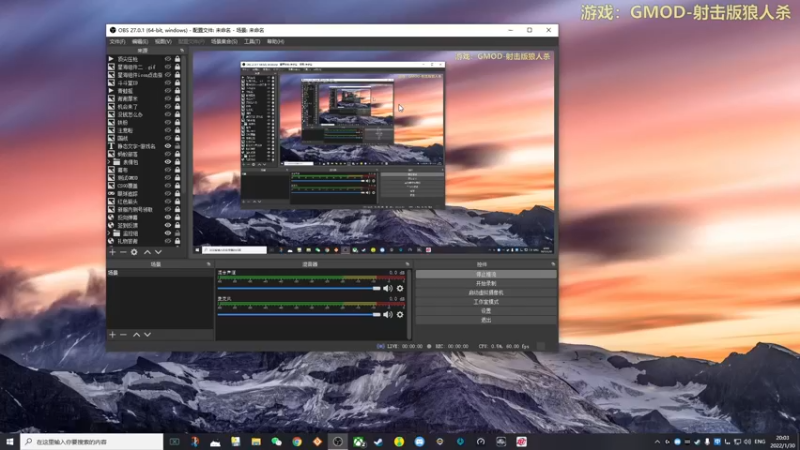Mute the 麦克风 channel's speaker icon
The height and width of the screenshot is (450, 800).
388,314
